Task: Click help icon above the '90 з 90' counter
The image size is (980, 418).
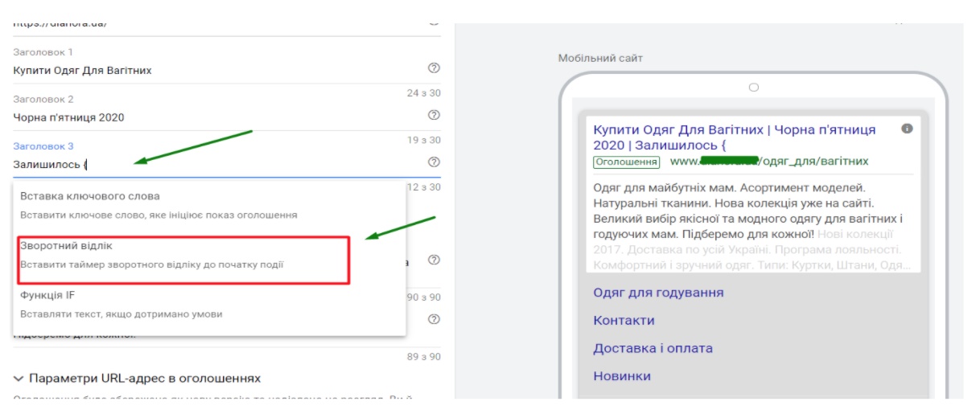Action: [x=434, y=260]
